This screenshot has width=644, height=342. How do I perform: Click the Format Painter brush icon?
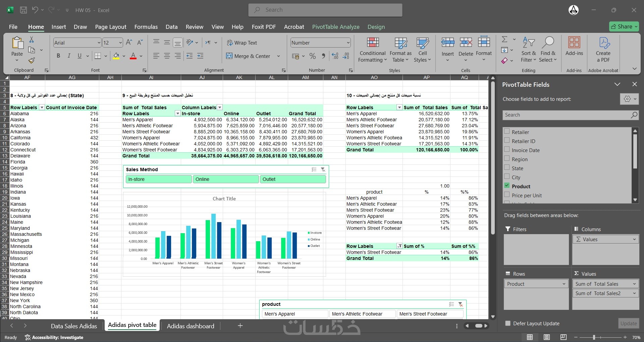32,60
